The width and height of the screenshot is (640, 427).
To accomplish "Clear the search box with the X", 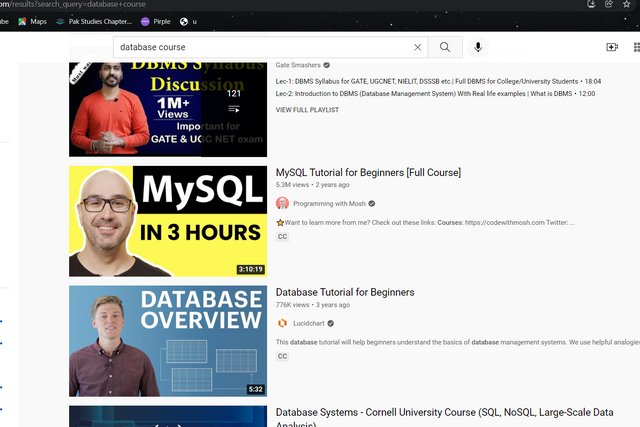I will 417,47.
